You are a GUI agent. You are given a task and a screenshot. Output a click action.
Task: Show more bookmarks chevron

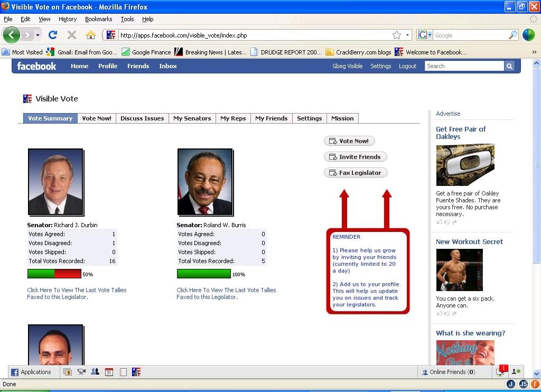(x=535, y=52)
